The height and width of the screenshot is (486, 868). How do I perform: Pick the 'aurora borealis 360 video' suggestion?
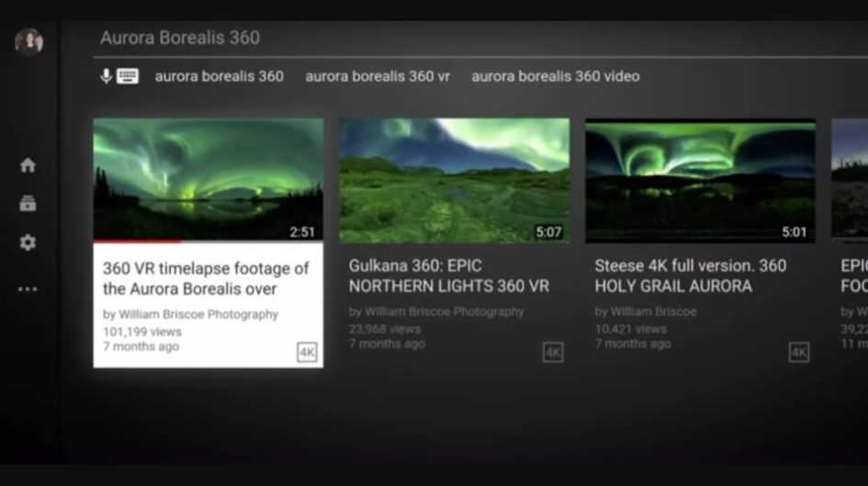pyautogui.click(x=555, y=76)
